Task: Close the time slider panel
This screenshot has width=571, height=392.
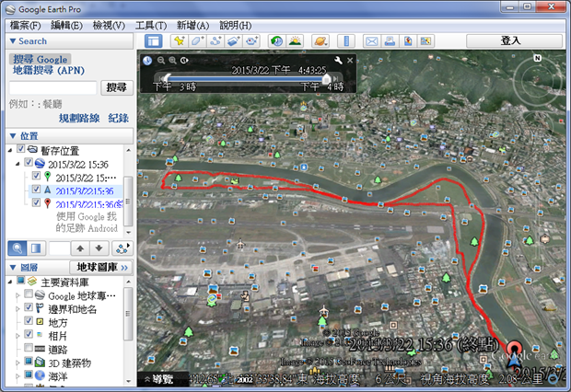Action: coord(350,60)
